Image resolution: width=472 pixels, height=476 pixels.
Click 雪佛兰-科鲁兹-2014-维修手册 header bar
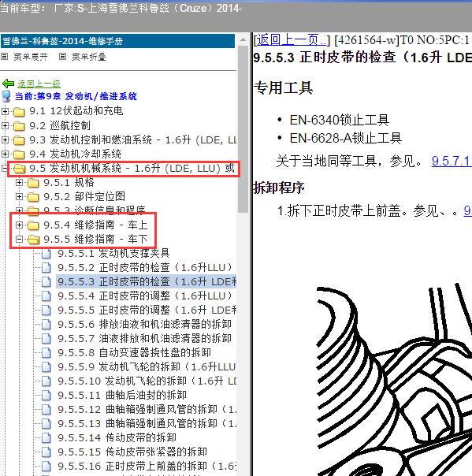(x=117, y=41)
